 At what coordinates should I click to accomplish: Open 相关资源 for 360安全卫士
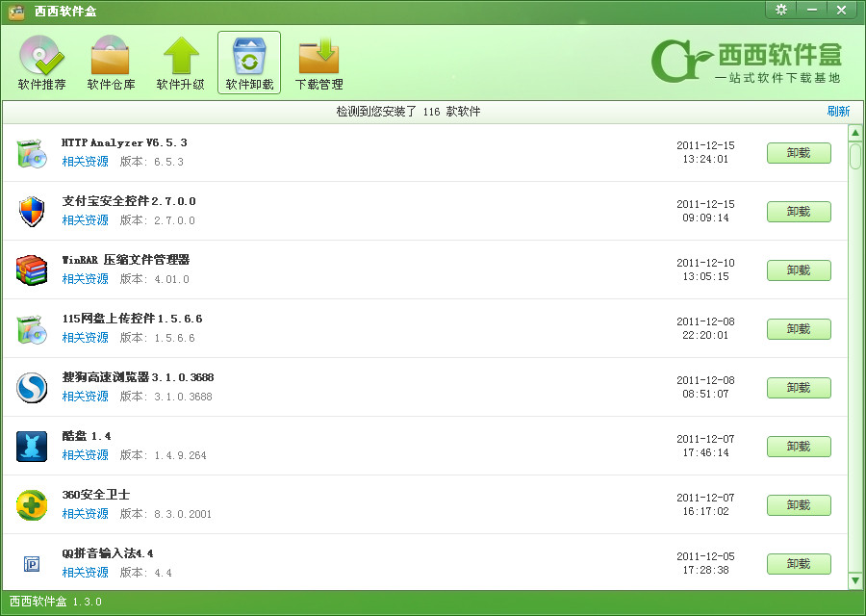85,514
